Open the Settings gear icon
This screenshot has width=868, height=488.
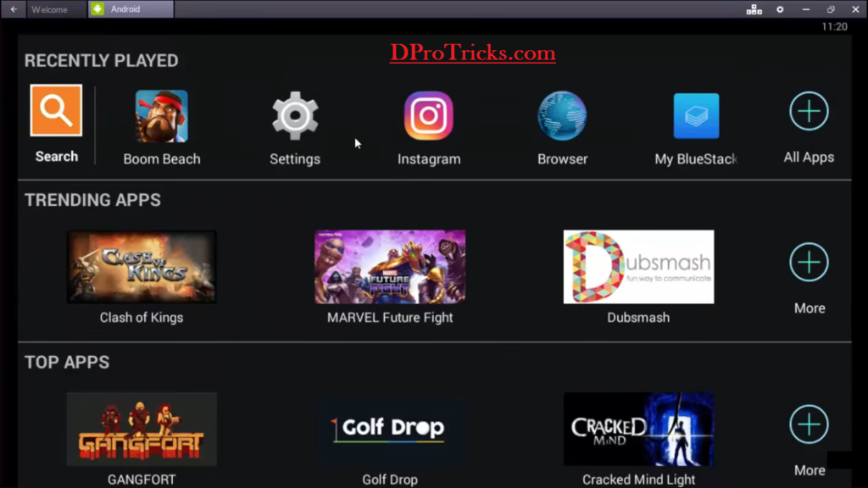295,115
